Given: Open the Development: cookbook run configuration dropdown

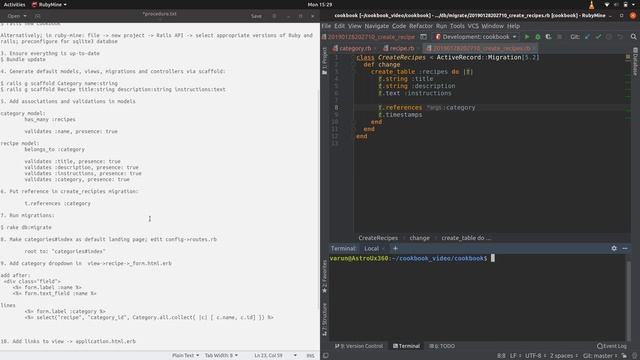Looking at the screenshot, I should [x=476, y=37].
